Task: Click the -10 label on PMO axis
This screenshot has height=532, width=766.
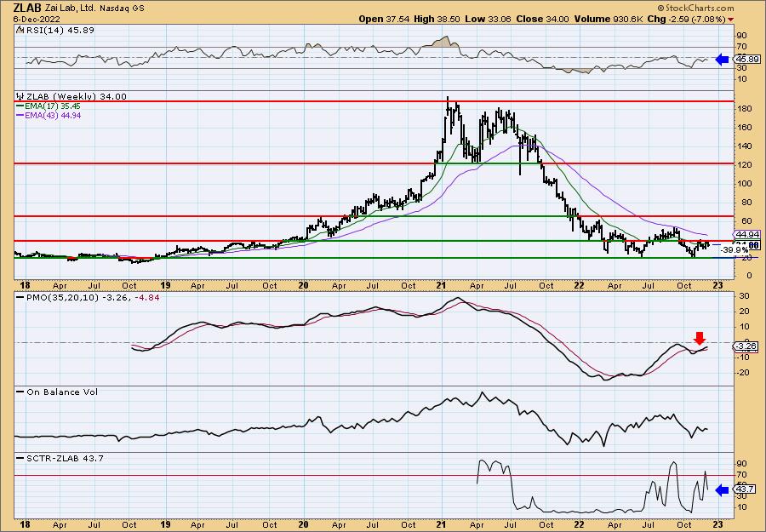Action: pos(744,357)
